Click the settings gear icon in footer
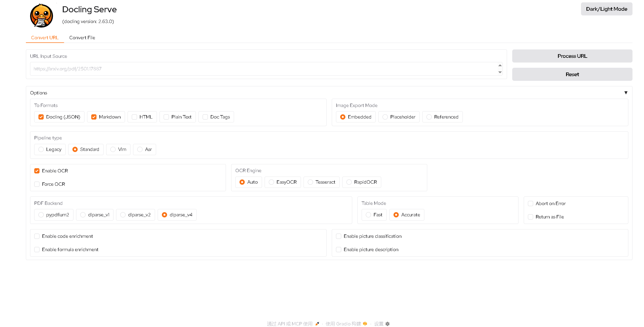Image resolution: width=644 pixels, height=327 pixels. click(x=387, y=324)
